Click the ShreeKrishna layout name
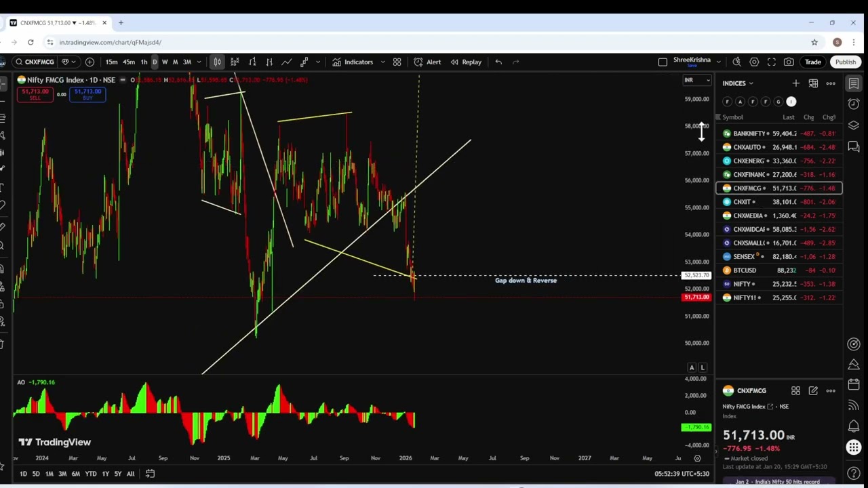The width and height of the screenshot is (868, 488). tap(692, 60)
